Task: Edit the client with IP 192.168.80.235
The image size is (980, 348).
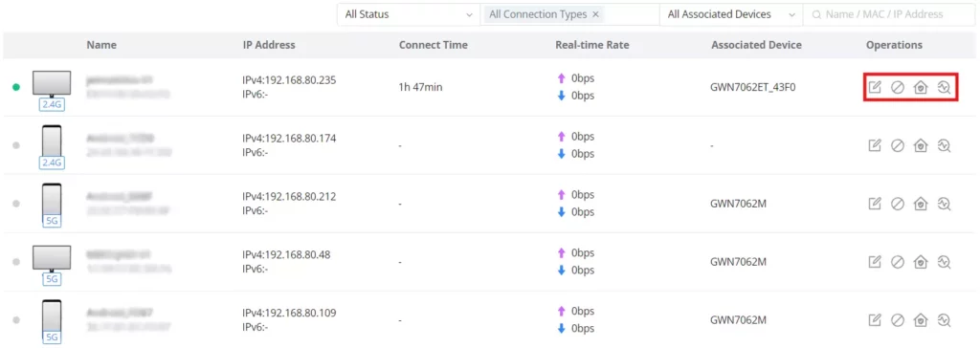Action: 875,87
